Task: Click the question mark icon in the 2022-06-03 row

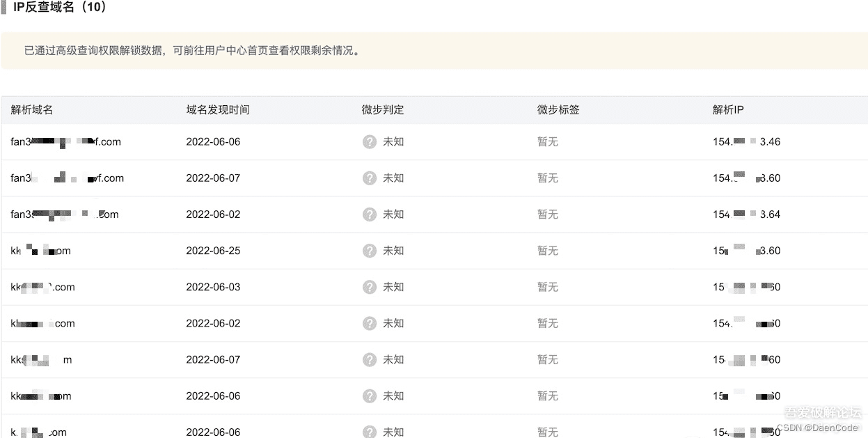Action: coord(370,287)
